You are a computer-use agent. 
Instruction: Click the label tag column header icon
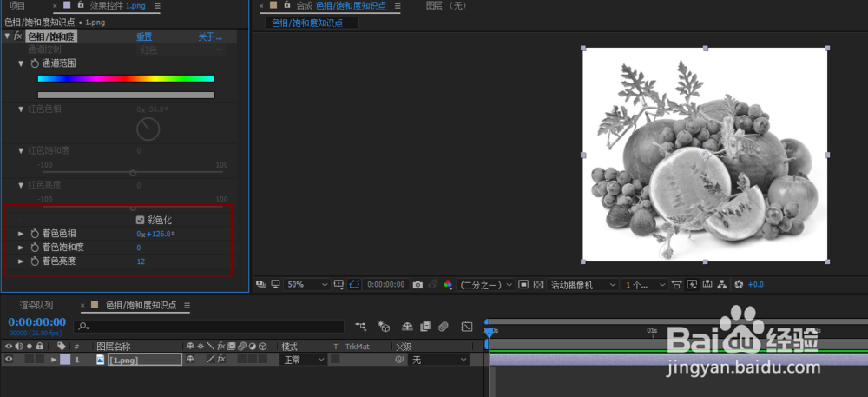(62, 346)
